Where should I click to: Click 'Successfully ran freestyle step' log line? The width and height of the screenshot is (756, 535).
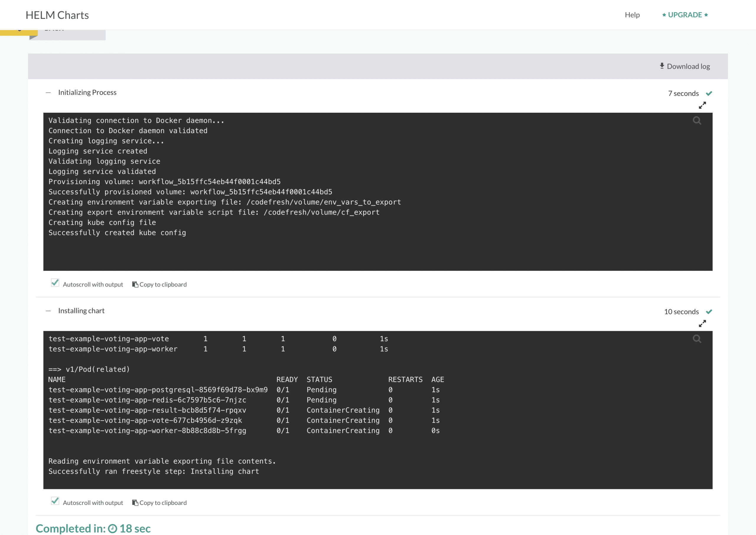[x=154, y=472]
